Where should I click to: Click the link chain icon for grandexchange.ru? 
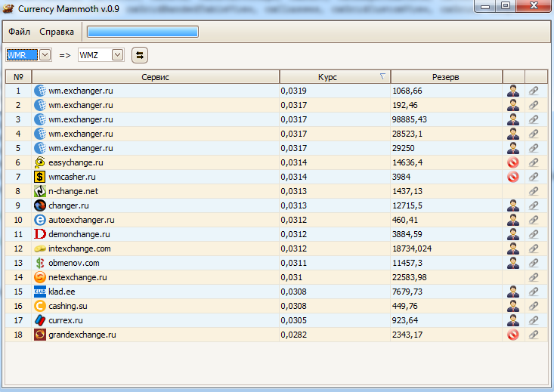coord(534,335)
